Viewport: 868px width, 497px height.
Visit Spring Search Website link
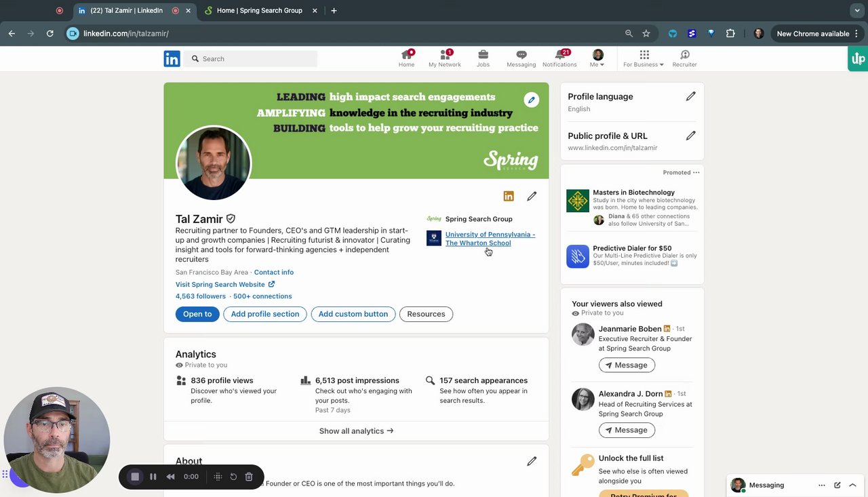coord(225,284)
